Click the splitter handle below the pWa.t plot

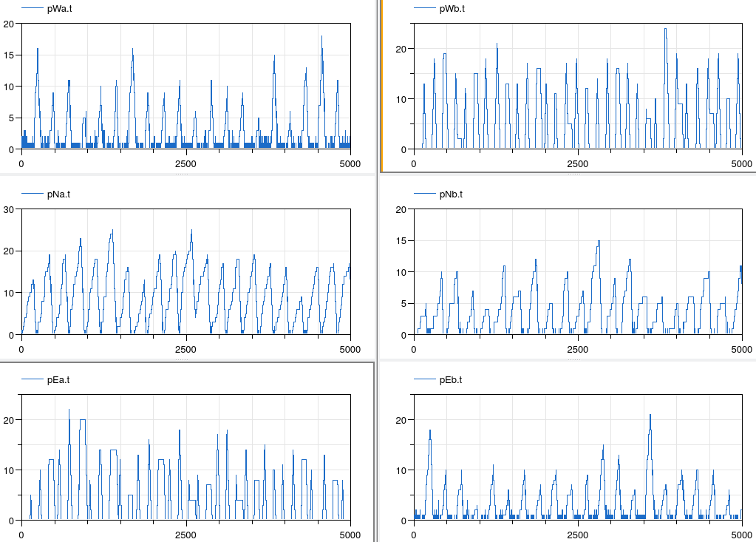click(181, 175)
